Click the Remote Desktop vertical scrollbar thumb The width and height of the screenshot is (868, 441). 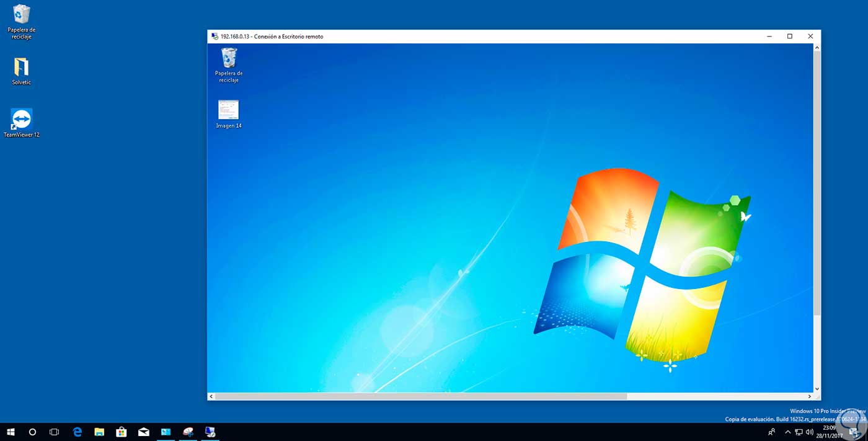pos(817,182)
